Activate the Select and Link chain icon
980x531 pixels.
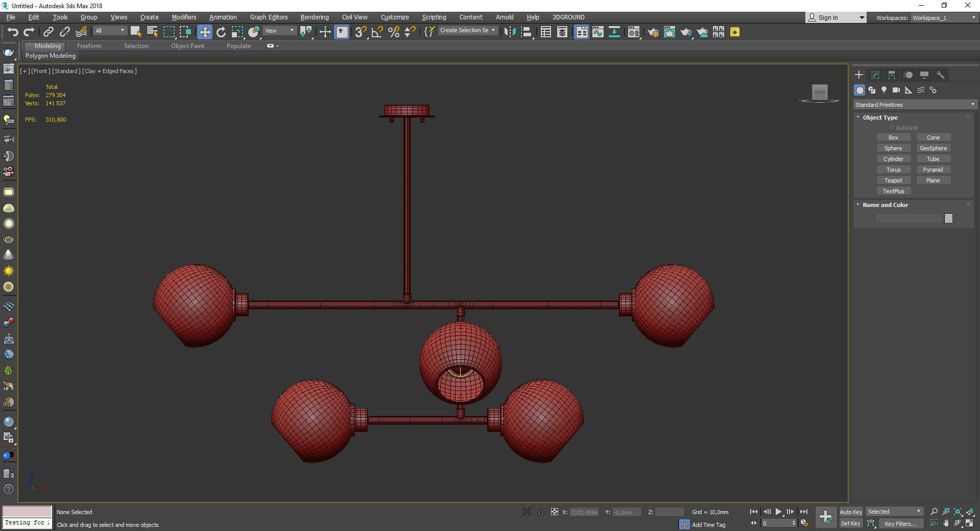click(x=49, y=32)
